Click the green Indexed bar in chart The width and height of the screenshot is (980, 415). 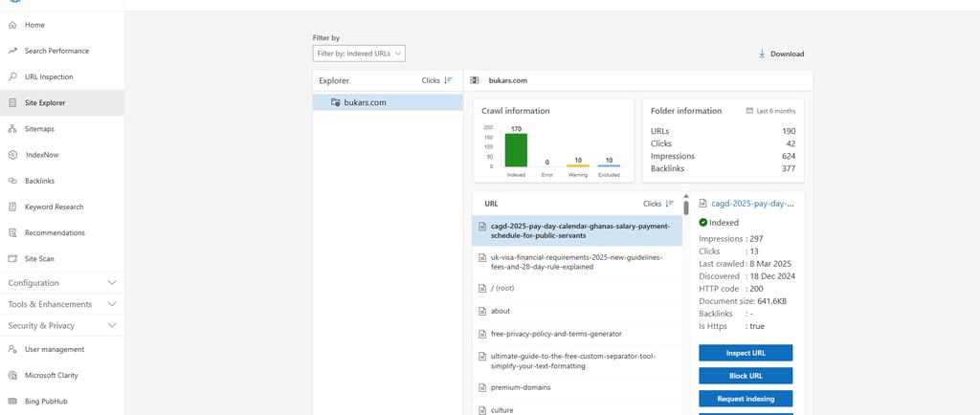[516, 150]
